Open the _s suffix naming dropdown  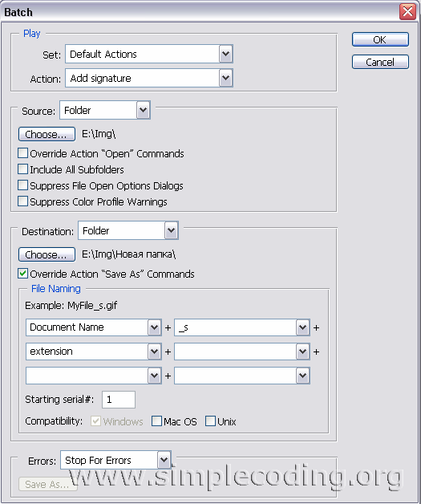(x=242, y=327)
